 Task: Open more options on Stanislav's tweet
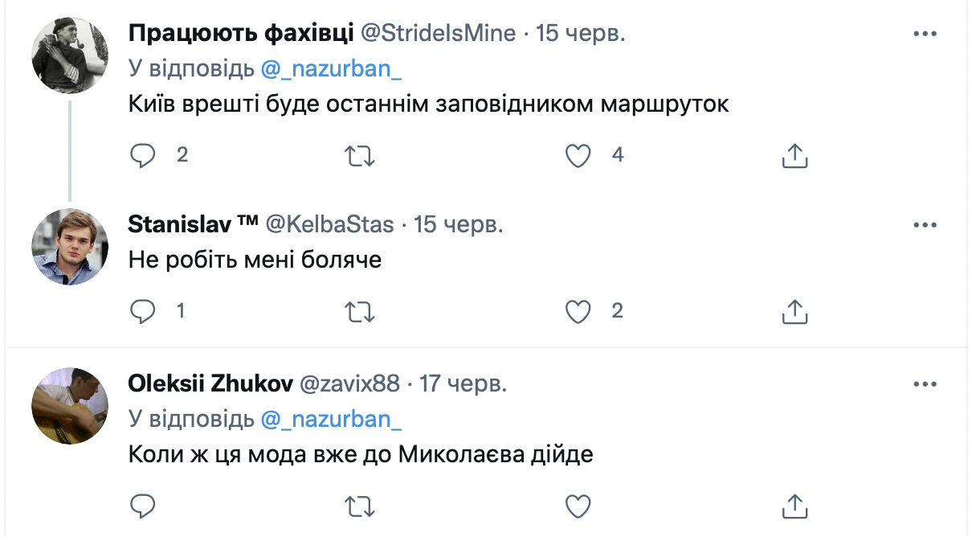click(925, 225)
